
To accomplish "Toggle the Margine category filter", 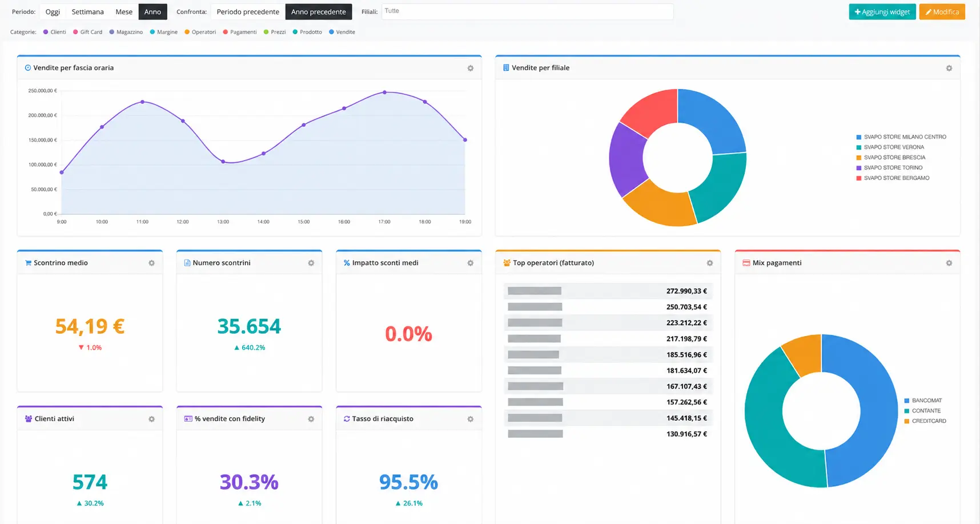I will (164, 32).
